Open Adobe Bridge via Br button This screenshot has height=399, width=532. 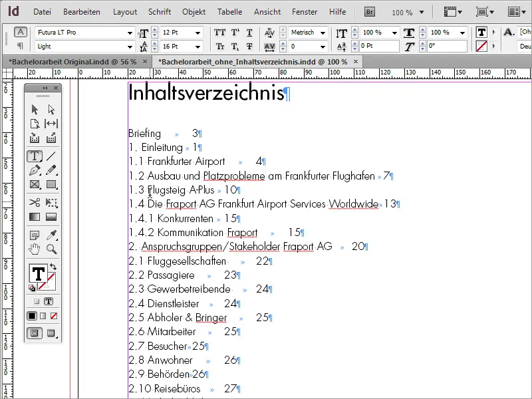coord(370,12)
